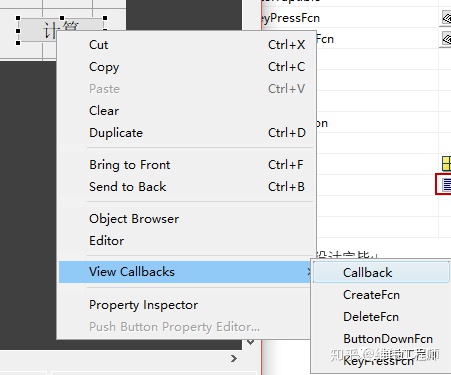
Task: Open Property Inspector from the menu
Action: [x=186, y=305]
